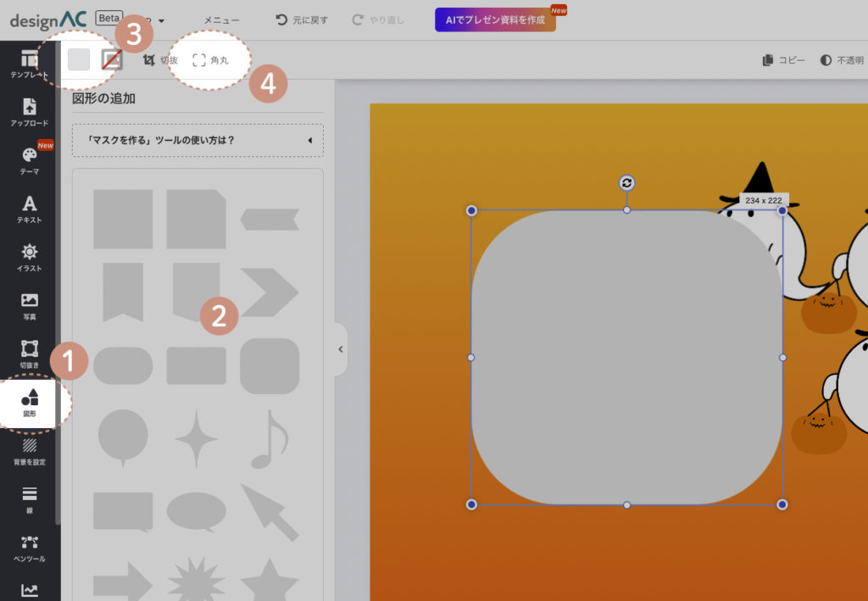This screenshot has width=868, height=601.
Task: Toggle the 不透明 opacity control
Action: [842, 60]
